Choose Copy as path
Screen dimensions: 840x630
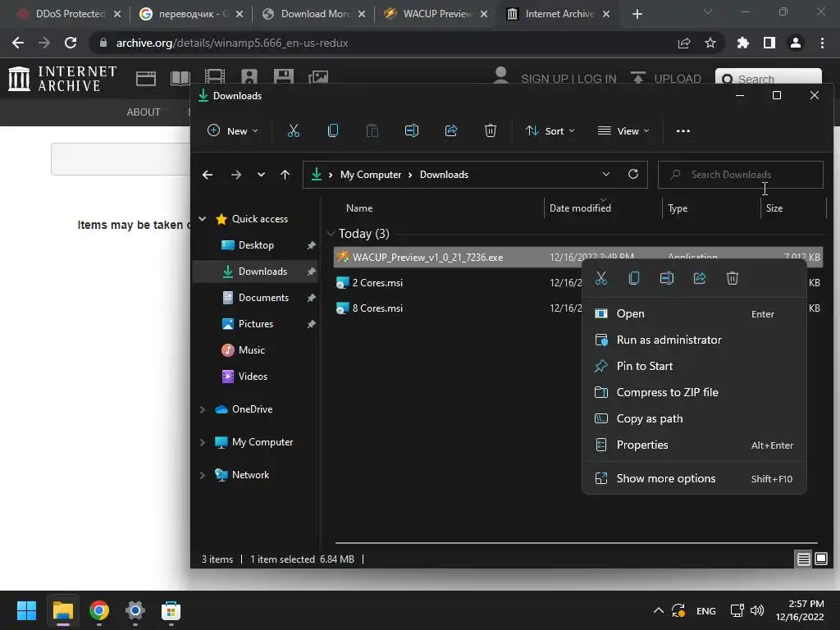[x=694, y=419]
